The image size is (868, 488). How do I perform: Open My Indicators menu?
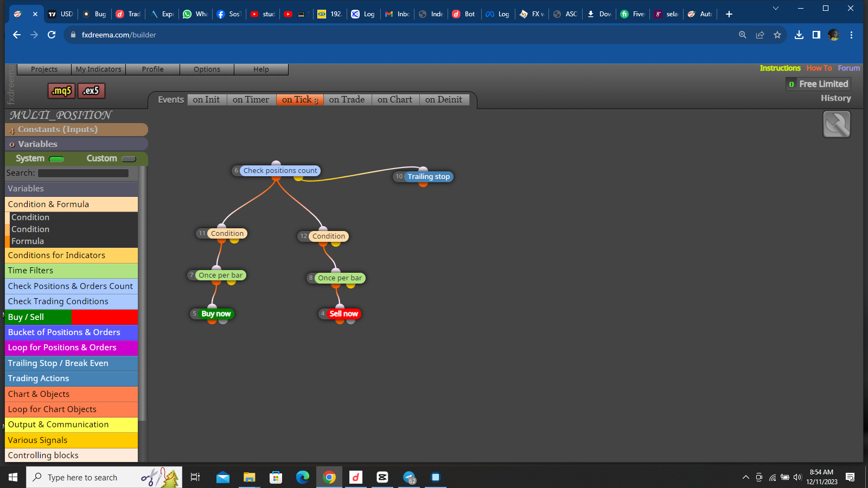click(98, 69)
